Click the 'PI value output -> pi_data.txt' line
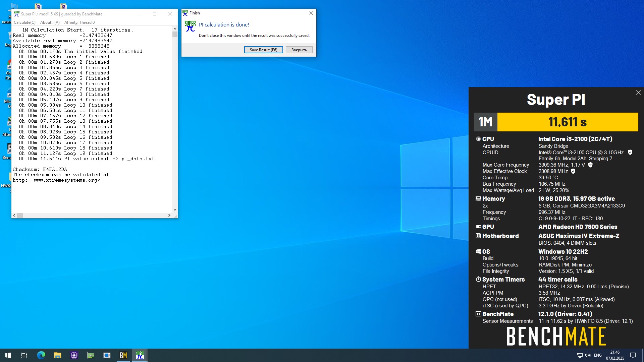The width and height of the screenshot is (644, 362). (87, 159)
